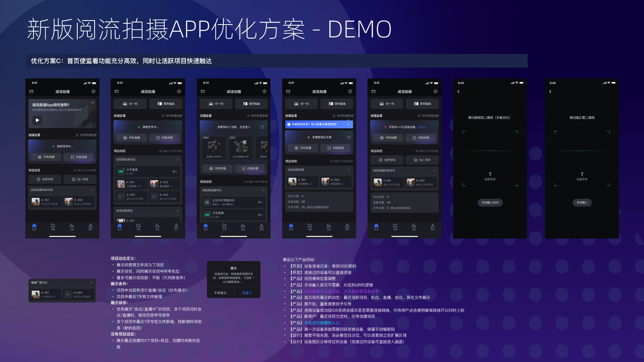This screenshot has height=362, width=644.
Task: Tap 扫码连接 under 未搜索到信号源
Action: pyautogui.click(x=335, y=148)
